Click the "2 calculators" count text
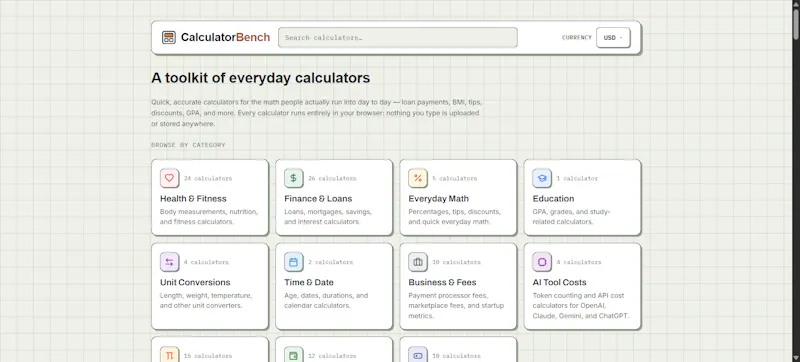The width and height of the screenshot is (800, 362). (x=331, y=262)
